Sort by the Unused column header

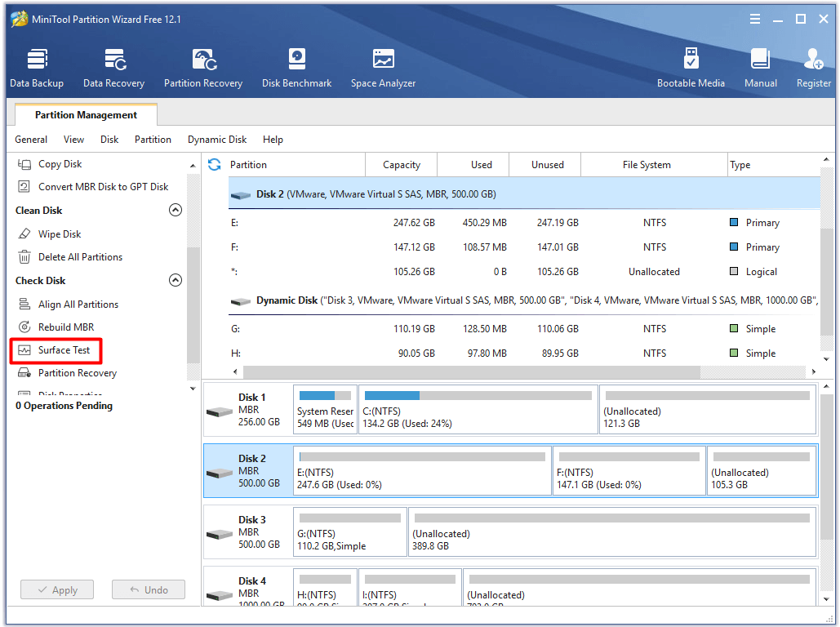(544, 165)
